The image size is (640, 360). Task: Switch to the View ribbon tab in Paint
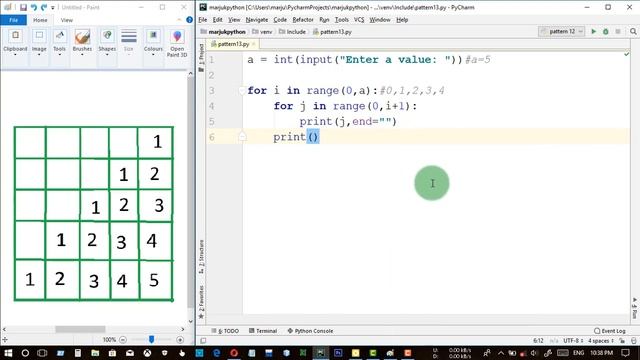tap(67, 20)
